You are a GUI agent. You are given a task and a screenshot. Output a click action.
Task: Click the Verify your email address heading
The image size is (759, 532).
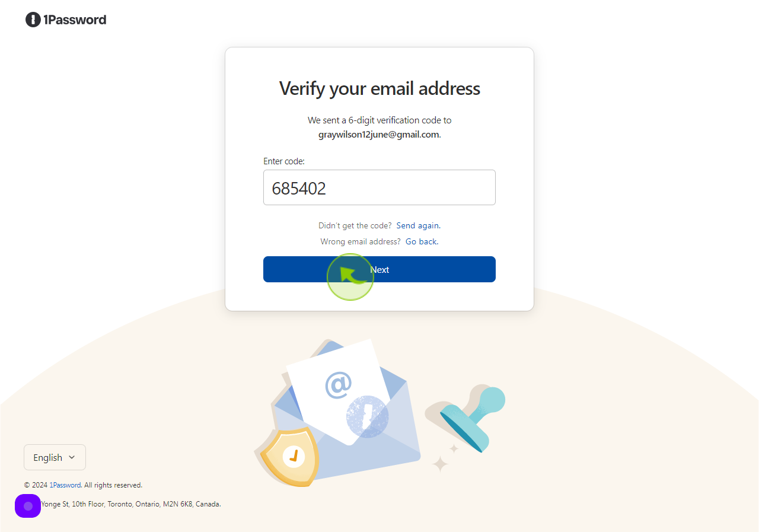coord(379,88)
